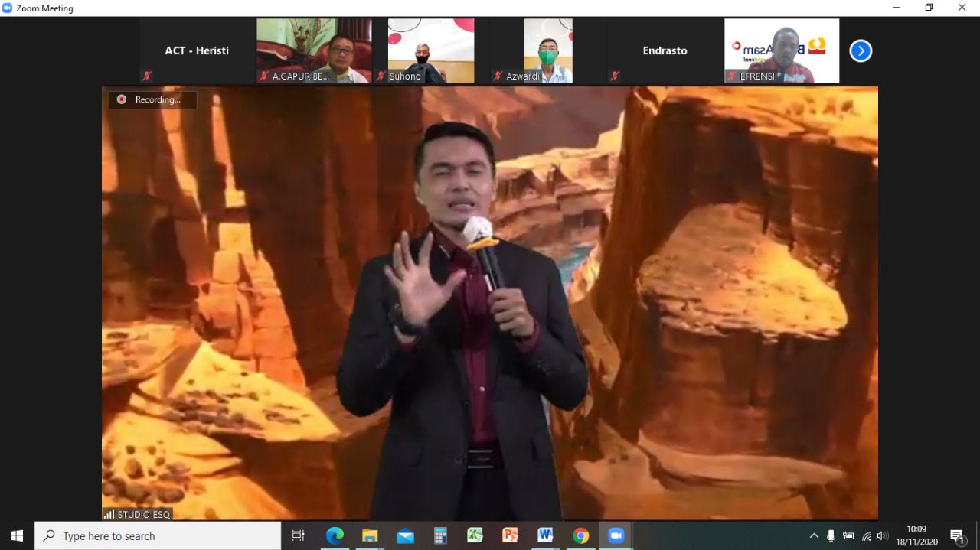This screenshot has height=550, width=980.
Task: Click the Task View button
Action: click(x=299, y=535)
